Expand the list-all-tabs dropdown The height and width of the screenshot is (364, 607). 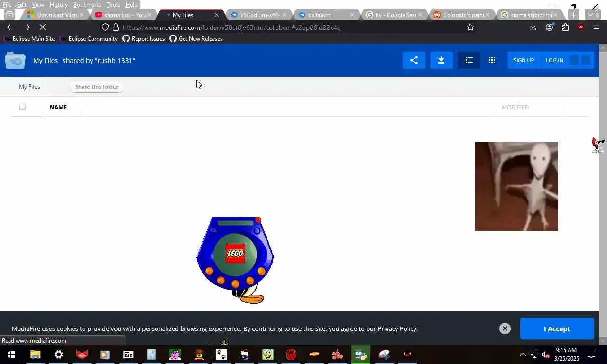coord(593,15)
